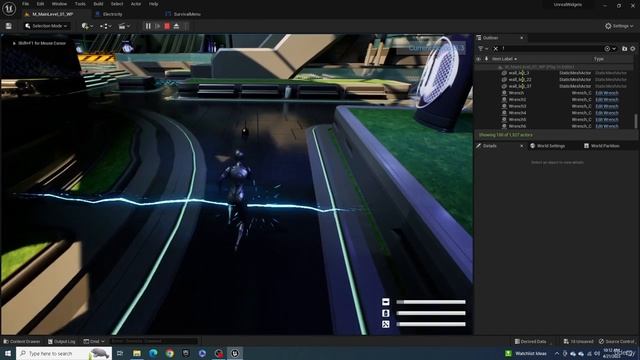
Task: Click the Outliner vertical scrollbar
Action: (636, 120)
